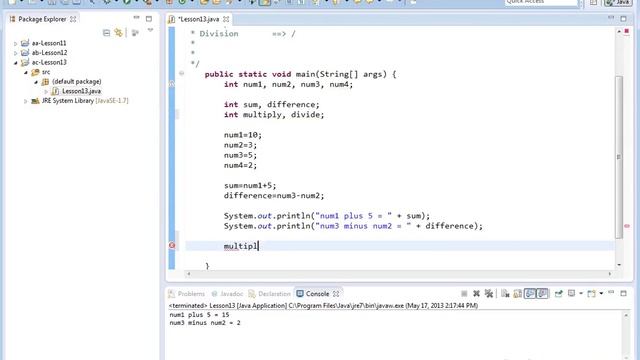
Task: Close the Package Explorer tab
Action: pos(73,19)
